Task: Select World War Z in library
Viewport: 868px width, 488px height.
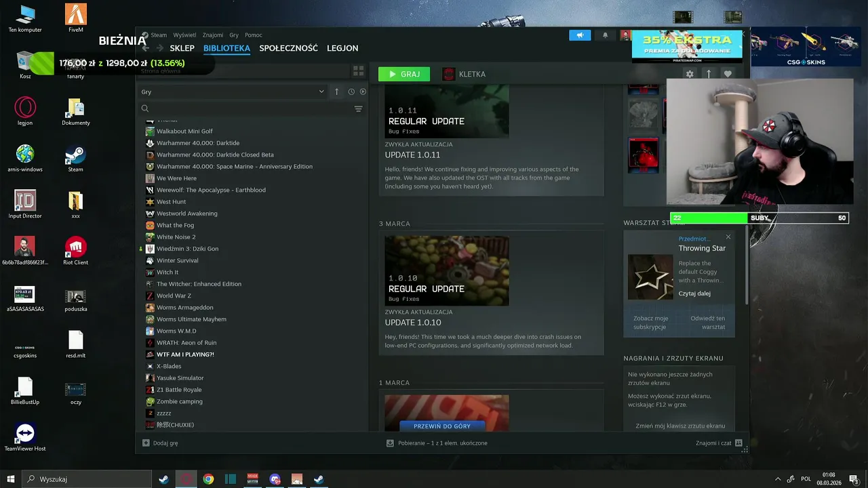Action: tap(174, 296)
